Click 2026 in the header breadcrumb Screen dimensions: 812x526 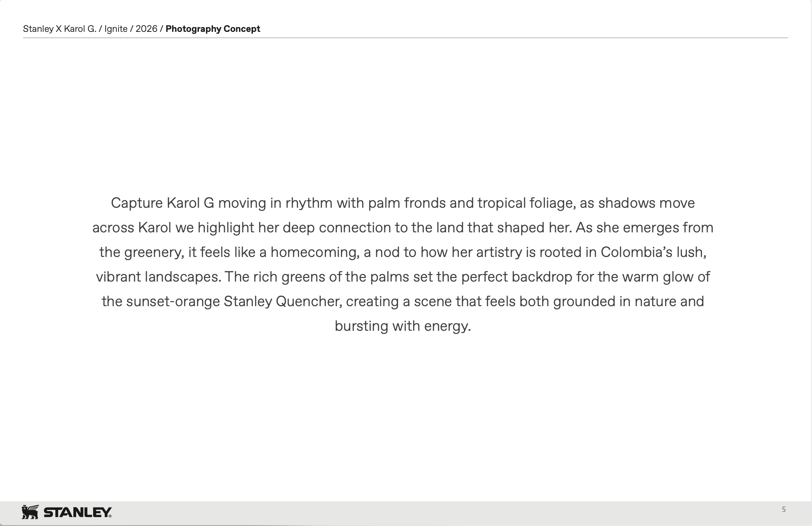(146, 29)
